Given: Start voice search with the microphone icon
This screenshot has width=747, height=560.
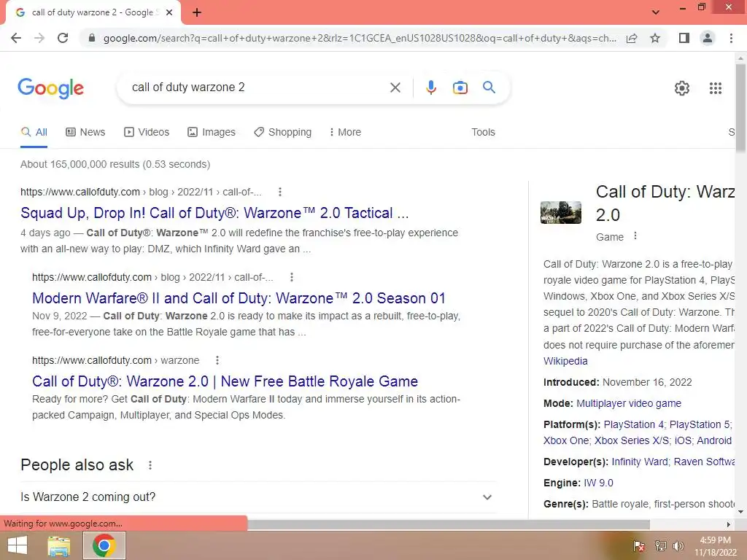Looking at the screenshot, I should tap(430, 87).
